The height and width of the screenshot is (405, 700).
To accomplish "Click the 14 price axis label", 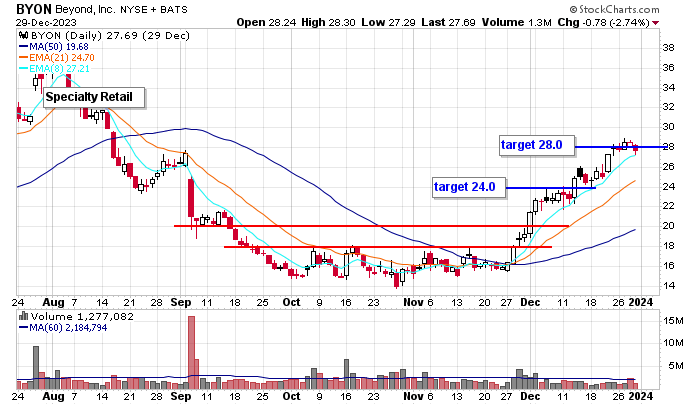I will tap(668, 286).
